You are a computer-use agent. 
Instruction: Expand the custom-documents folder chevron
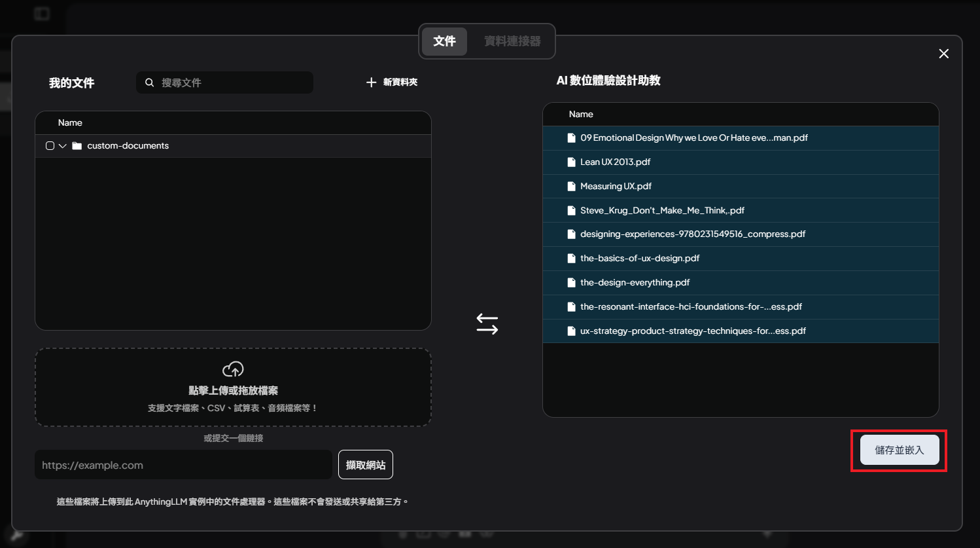(x=63, y=146)
